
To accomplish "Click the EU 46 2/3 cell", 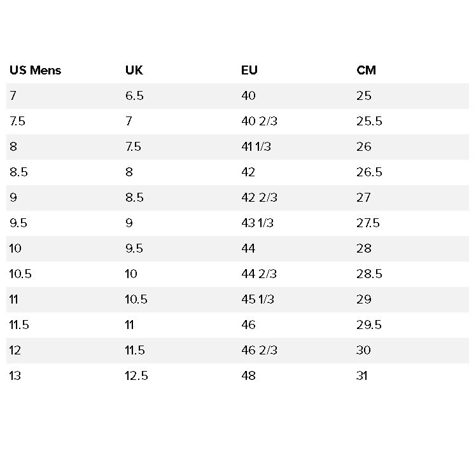I will pyautogui.click(x=259, y=350).
